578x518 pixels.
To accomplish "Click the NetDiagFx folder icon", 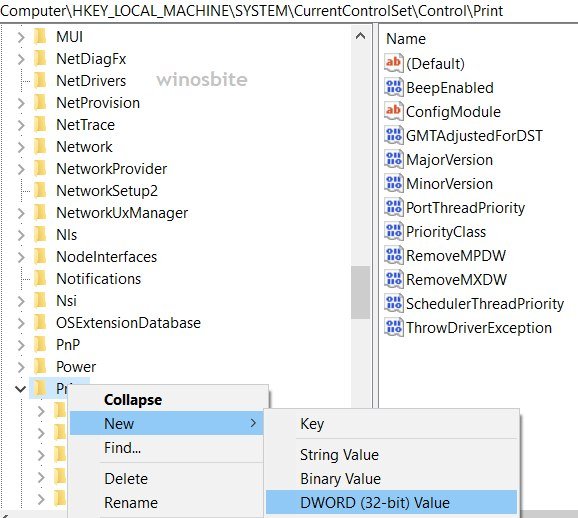I will [40, 59].
